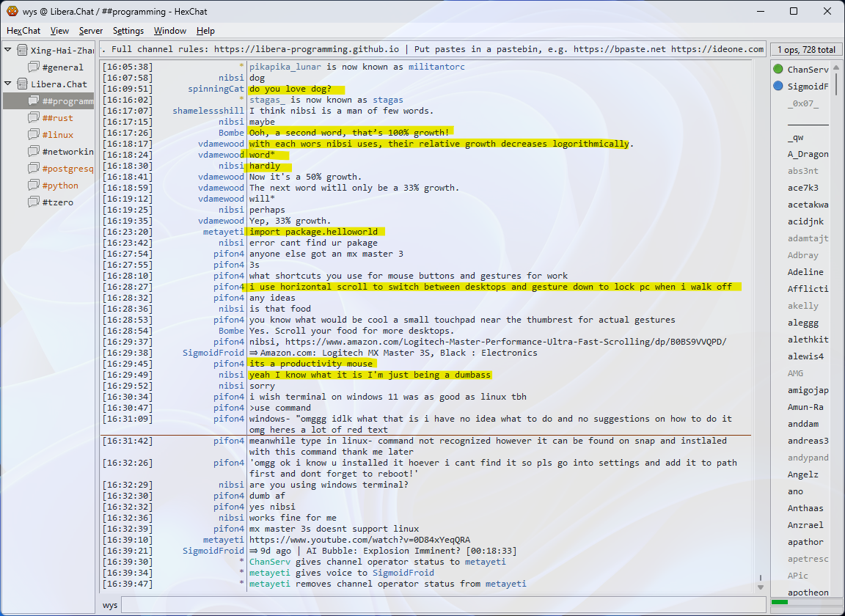The image size is (845, 616).
Task: Click the 1 ops, 728 total button
Action: (806, 50)
